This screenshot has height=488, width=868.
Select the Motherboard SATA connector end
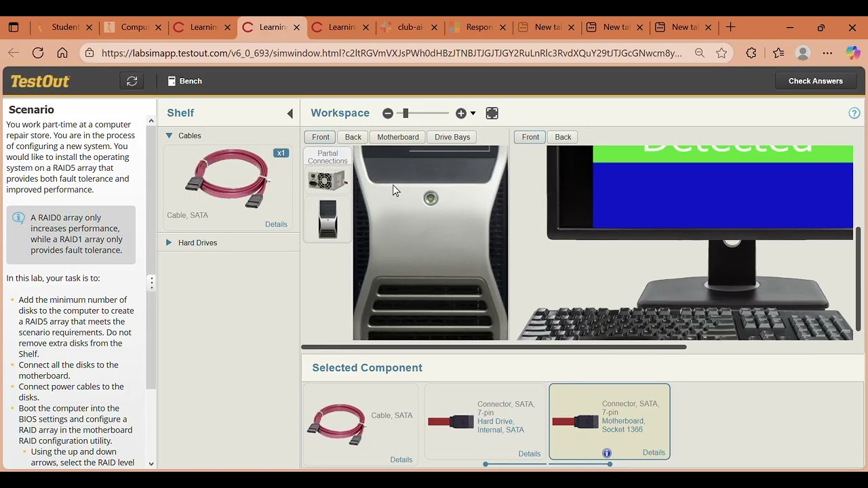point(610,422)
